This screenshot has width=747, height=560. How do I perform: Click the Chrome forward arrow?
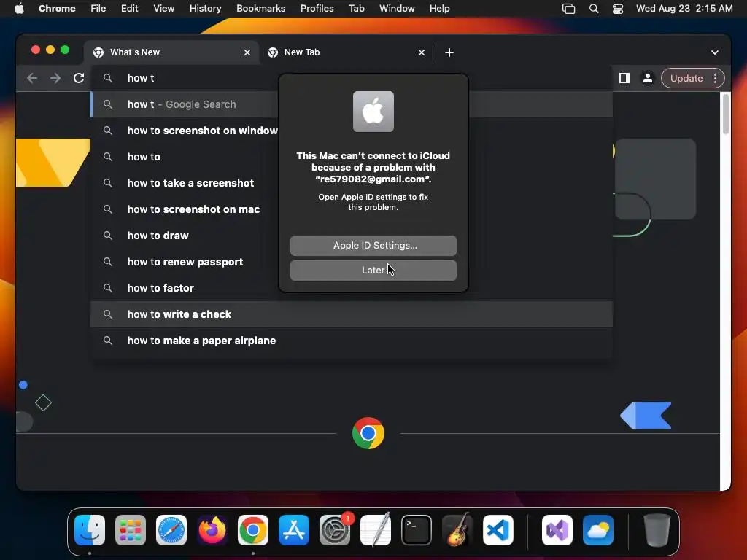click(55, 78)
